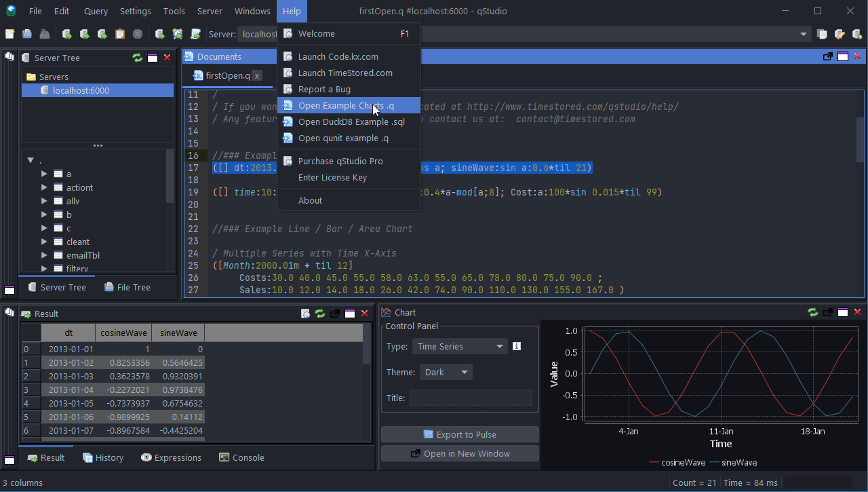Click Enter License Key menu entry

pyautogui.click(x=349, y=177)
